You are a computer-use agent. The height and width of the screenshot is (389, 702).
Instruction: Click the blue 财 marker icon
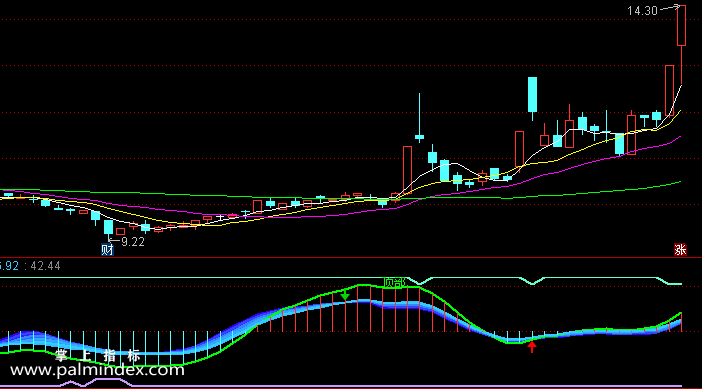point(107,250)
